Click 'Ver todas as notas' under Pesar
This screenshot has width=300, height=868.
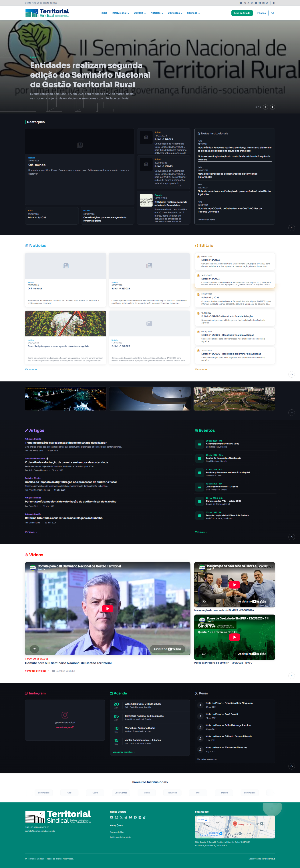click(207, 759)
